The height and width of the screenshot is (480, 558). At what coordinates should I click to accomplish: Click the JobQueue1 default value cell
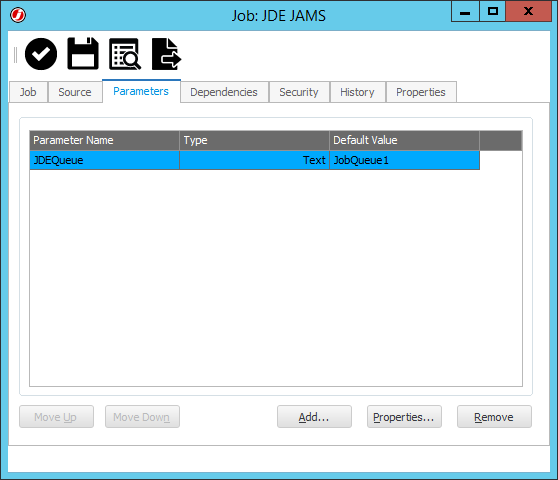[x=404, y=160]
